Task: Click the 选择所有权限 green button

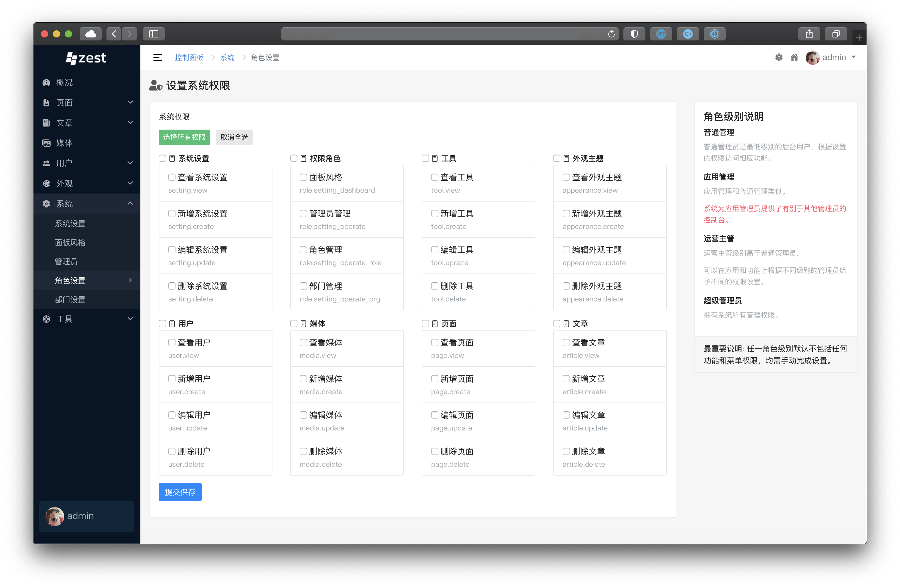Action: tap(184, 137)
